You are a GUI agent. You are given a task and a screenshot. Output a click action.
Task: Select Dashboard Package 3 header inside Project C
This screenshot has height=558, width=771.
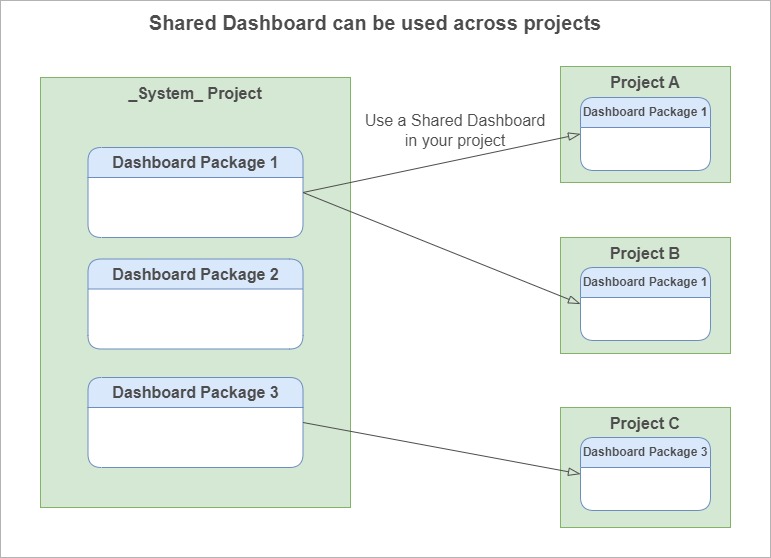(645, 452)
